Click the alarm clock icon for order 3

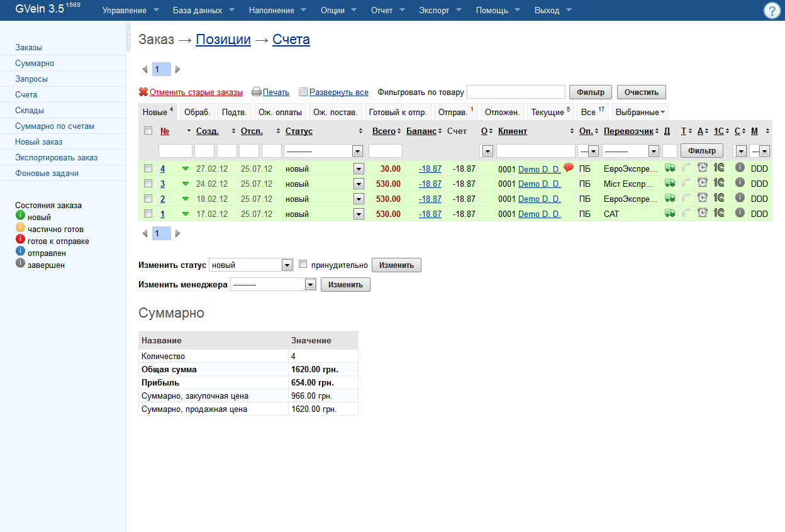click(x=703, y=184)
